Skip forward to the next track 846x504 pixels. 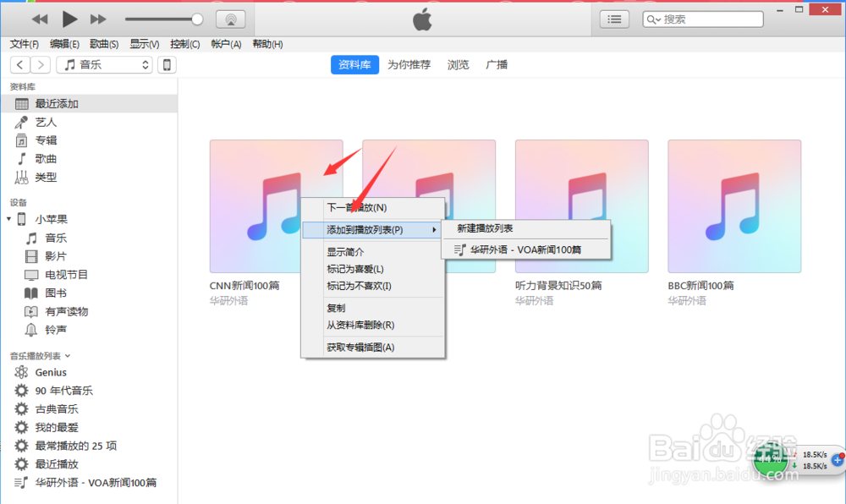pos(98,19)
